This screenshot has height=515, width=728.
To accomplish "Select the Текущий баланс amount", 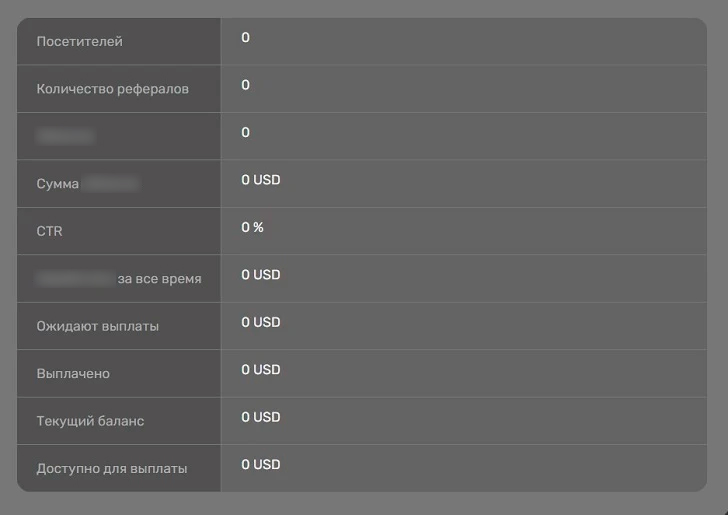I will click(261, 417).
